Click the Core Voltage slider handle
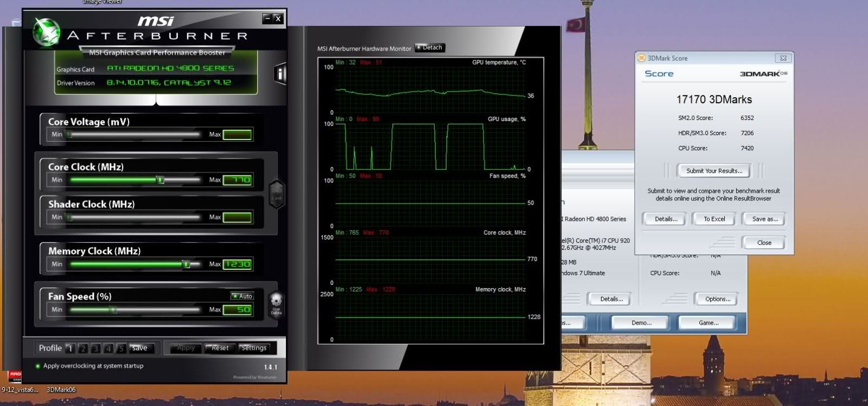868x406 pixels. click(69, 134)
